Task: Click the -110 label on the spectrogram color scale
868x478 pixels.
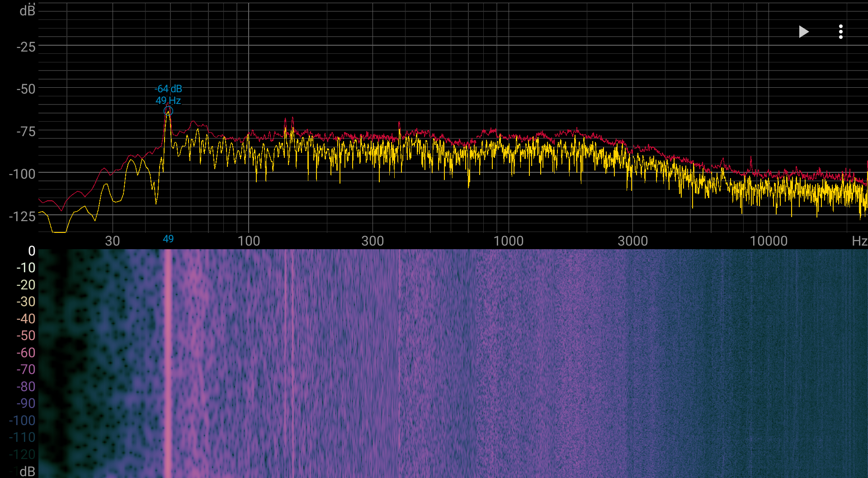Action: click(x=22, y=437)
